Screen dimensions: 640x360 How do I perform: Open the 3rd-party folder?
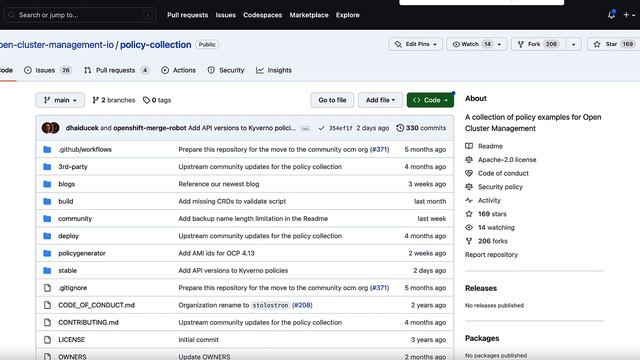point(73,167)
